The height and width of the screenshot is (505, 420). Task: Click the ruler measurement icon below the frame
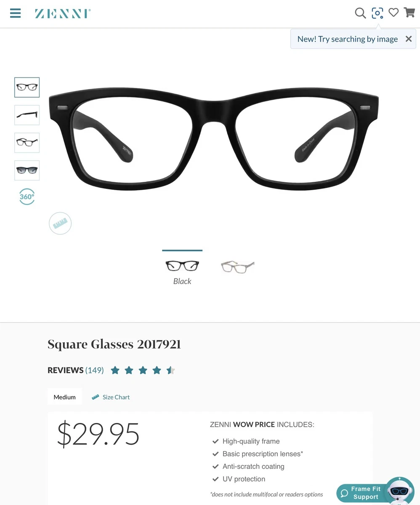60,223
